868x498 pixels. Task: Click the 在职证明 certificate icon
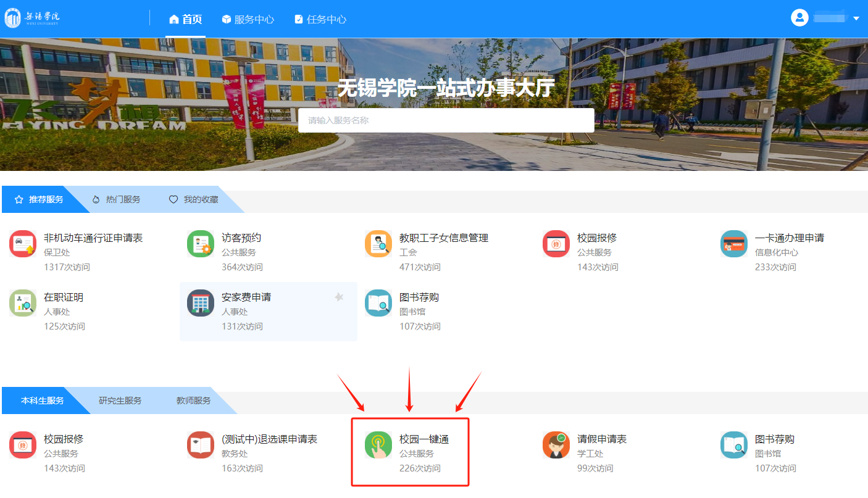(x=23, y=303)
